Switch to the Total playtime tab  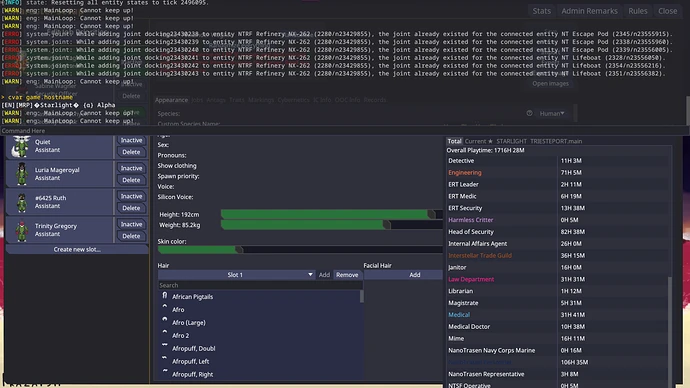(454, 141)
